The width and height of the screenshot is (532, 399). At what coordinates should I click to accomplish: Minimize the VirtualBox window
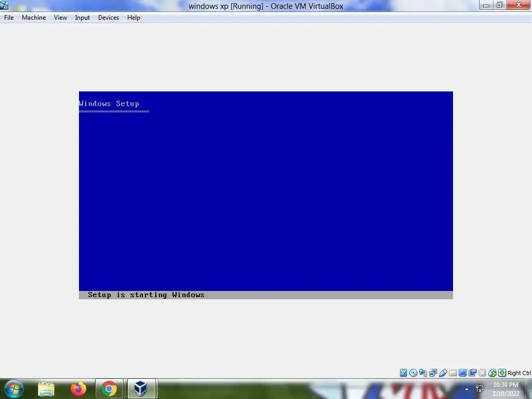coord(486,5)
